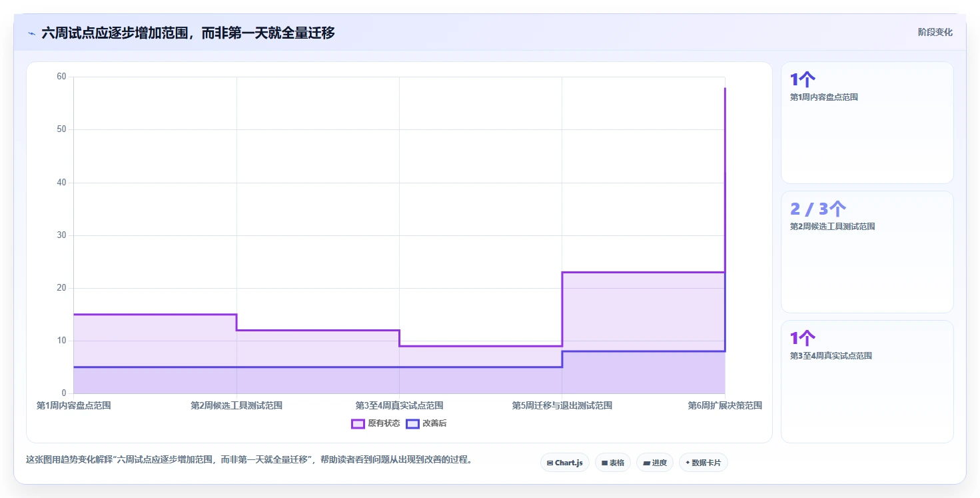The width and height of the screenshot is (980, 498).
Task: Click x-axis label 第3至4周真实试点范围
Action: click(x=399, y=405)
